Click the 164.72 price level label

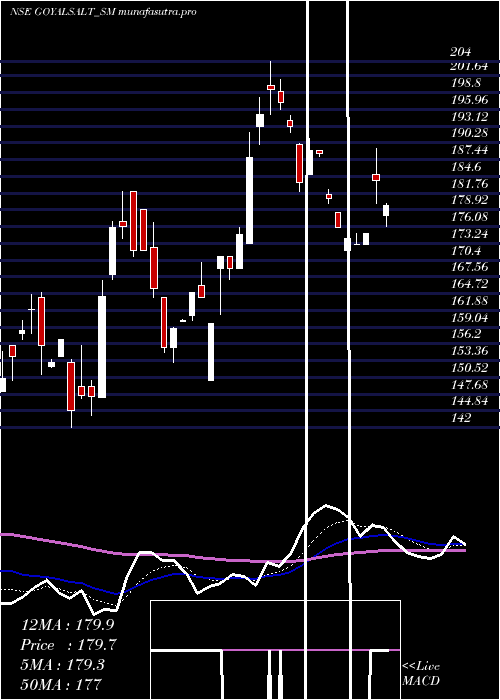469,284
